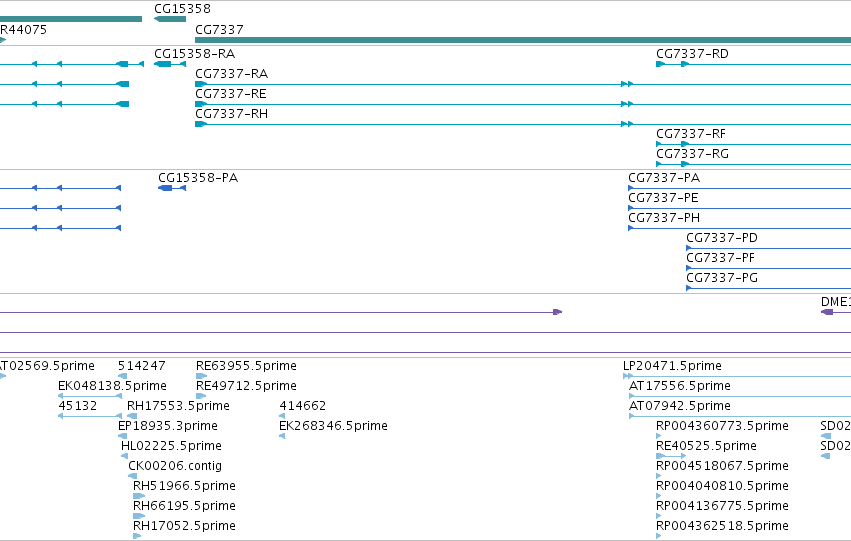
Task: Select the HL02225.5prime EST label
Action: click(x=172, y=447)
